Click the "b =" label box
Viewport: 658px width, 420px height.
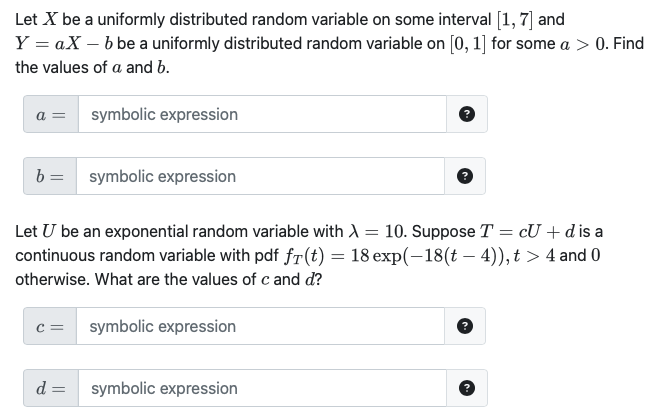coord(50,176)
